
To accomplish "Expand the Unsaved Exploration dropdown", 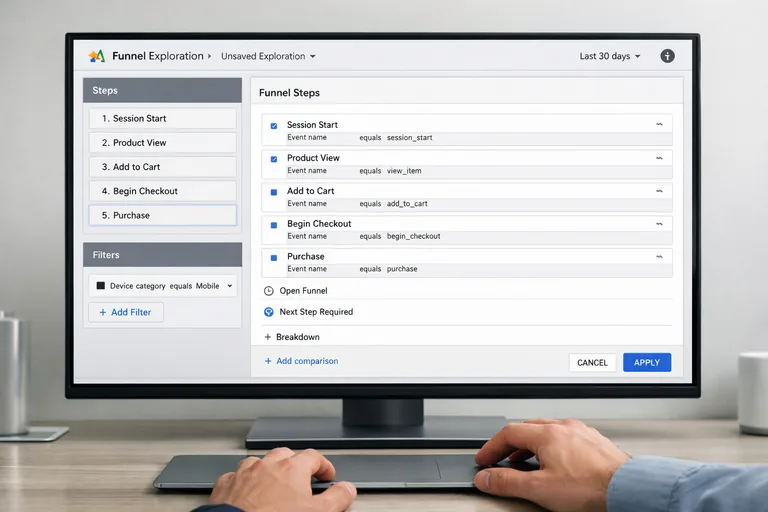I will pos(268,56).
